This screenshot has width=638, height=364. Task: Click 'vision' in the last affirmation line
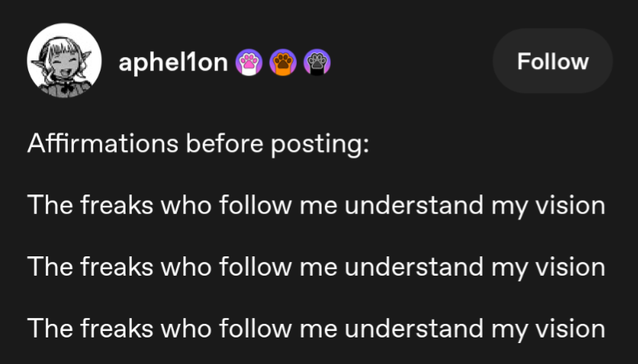pos(570,327)
